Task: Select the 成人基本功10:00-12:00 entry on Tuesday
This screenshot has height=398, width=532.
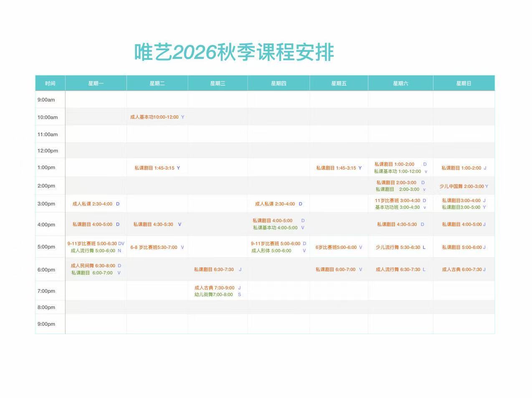Action: 154,117
